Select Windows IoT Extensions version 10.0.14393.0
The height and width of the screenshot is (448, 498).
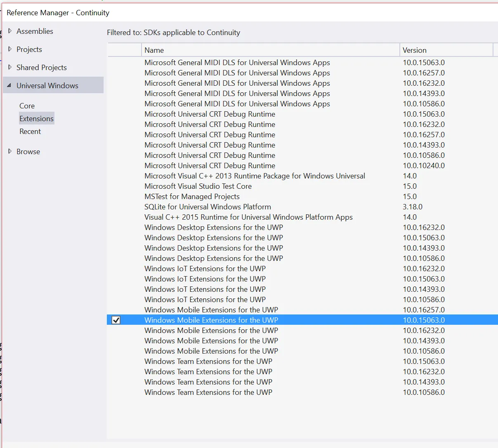click(302, 289)
